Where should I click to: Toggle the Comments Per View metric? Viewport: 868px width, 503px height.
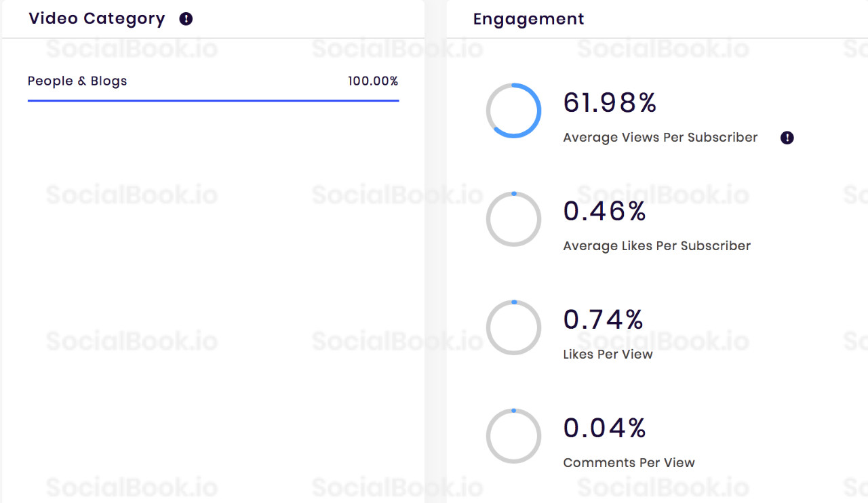click(x=629, y=462)
